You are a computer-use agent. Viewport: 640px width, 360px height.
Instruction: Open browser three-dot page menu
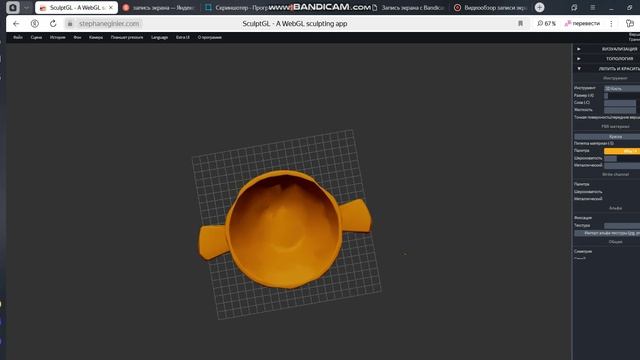[611, 24]
